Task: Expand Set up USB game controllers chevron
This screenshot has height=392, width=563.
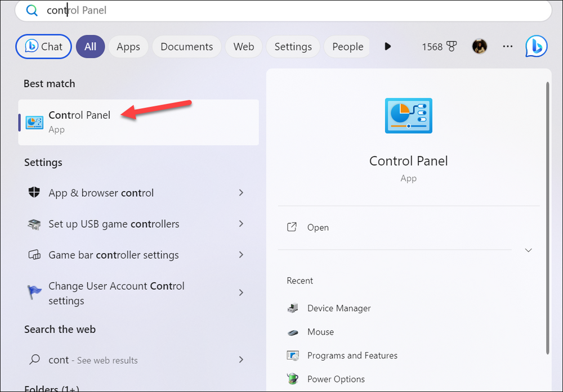Action: (241, 224)
